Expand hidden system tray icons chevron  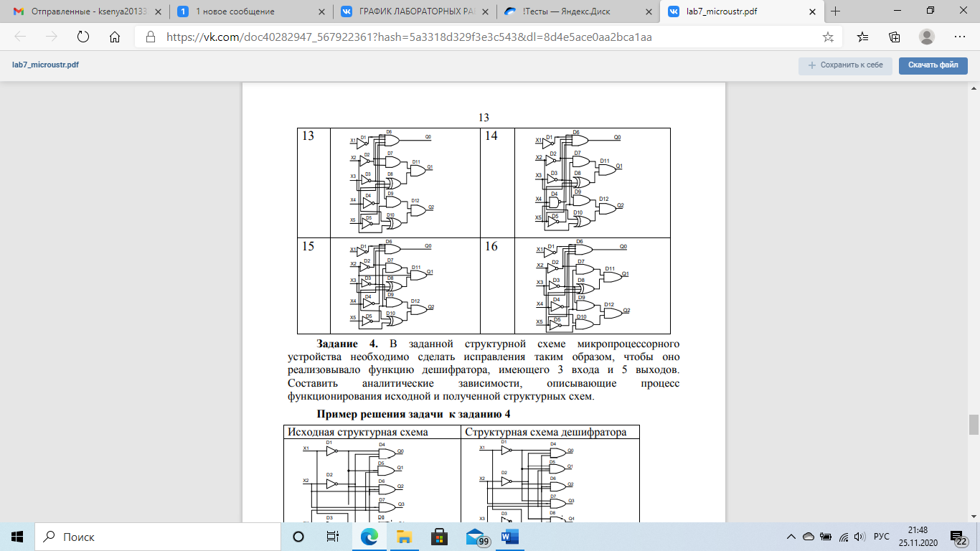point(791,537)
